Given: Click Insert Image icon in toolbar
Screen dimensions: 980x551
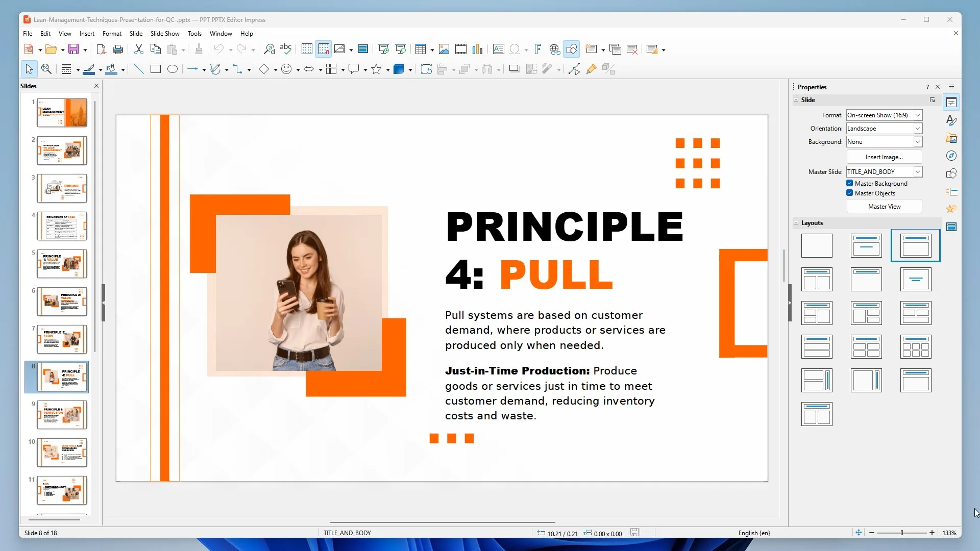Looking at the screenshot, I should pos(444,49).
